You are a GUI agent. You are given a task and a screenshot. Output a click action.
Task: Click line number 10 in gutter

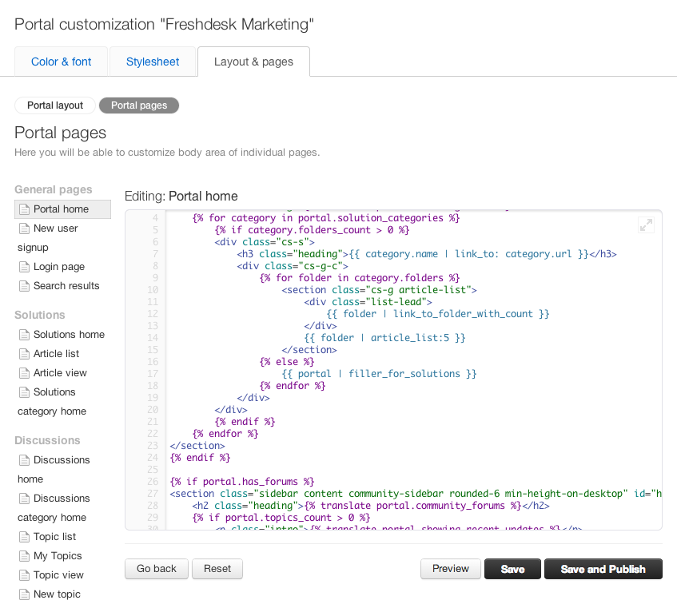pyautogui.click(x=153, y=290)
